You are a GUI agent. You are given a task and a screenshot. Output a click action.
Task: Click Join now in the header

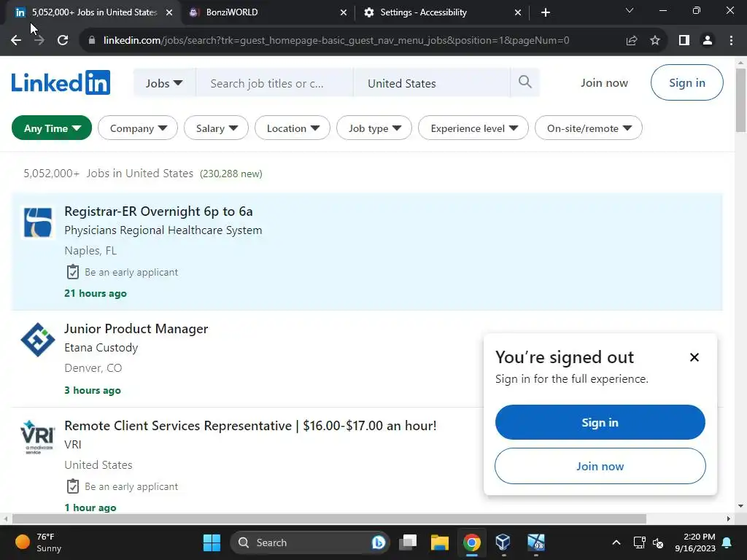604,83
